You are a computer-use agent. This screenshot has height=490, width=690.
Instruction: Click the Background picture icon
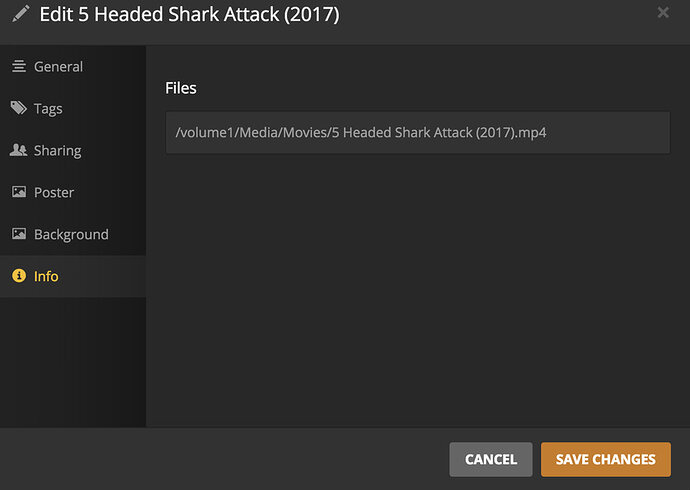pos(18,234)
